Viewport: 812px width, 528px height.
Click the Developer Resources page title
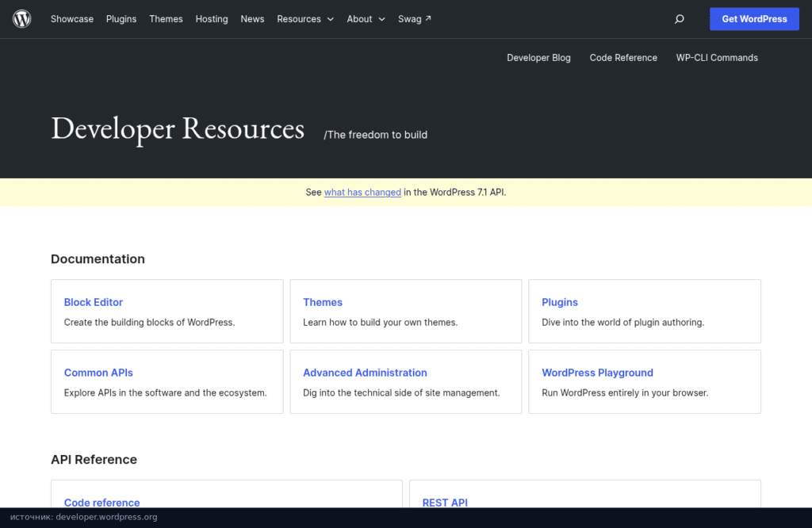178,129
